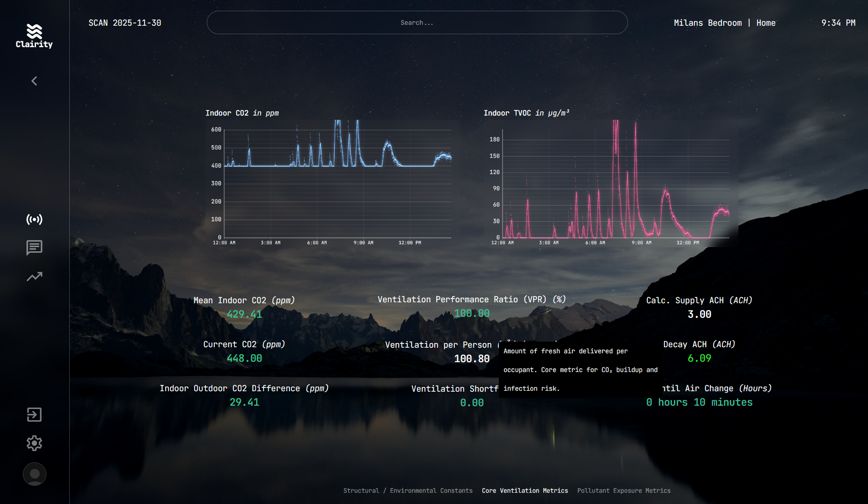
Task: Click the SCAN 2025-11-30 date label
Action: [x=125, y=23]
